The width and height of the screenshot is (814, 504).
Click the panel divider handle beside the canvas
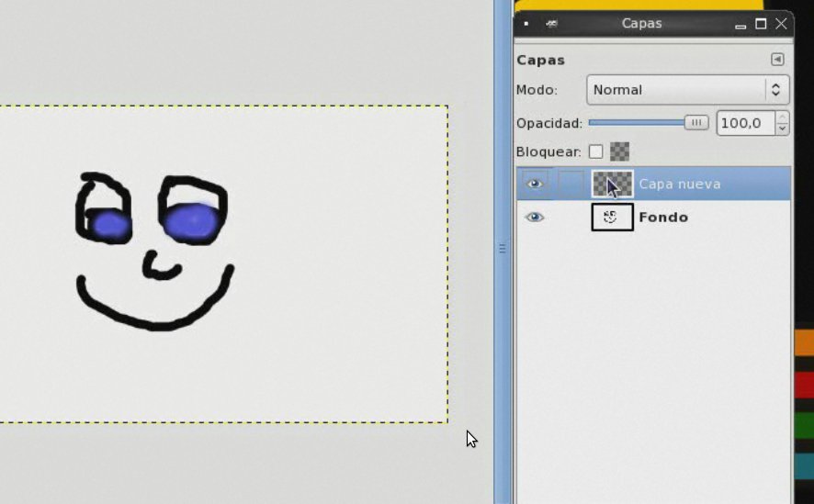[502, 248]
